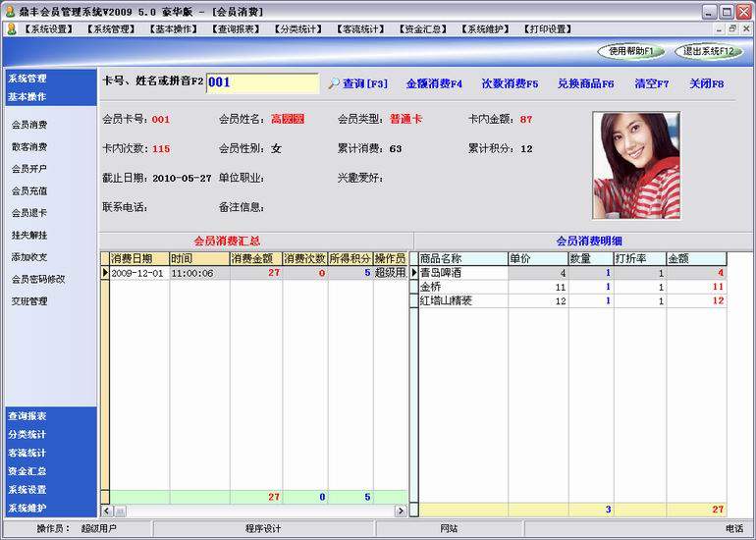756x540 pixels.
Task: Click the 清空F7 link
Action: [651, 83]
